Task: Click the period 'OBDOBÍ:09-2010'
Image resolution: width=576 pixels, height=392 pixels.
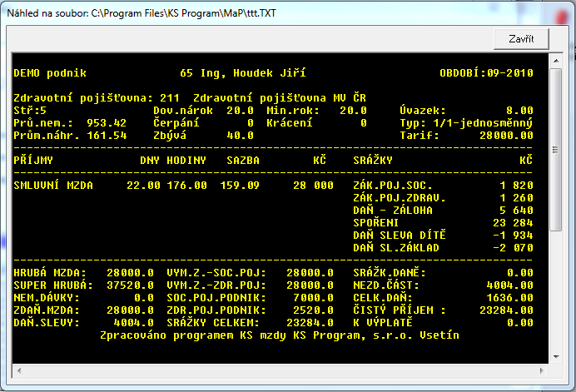Action: 486,72
